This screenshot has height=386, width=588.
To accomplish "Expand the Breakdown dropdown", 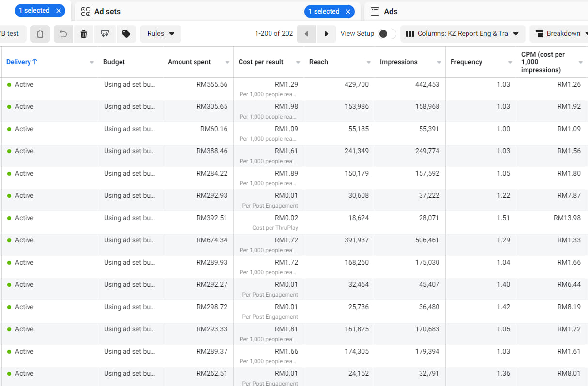I will point(558,34).
